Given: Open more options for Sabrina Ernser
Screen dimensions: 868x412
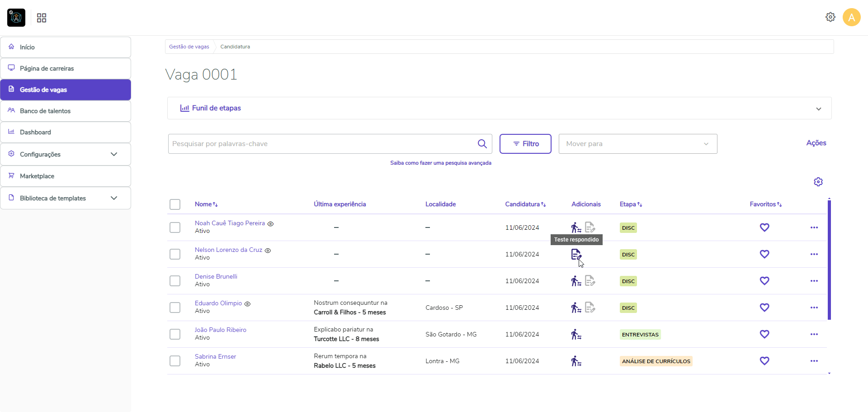Looking at the screenshot, I should [814, 361].
